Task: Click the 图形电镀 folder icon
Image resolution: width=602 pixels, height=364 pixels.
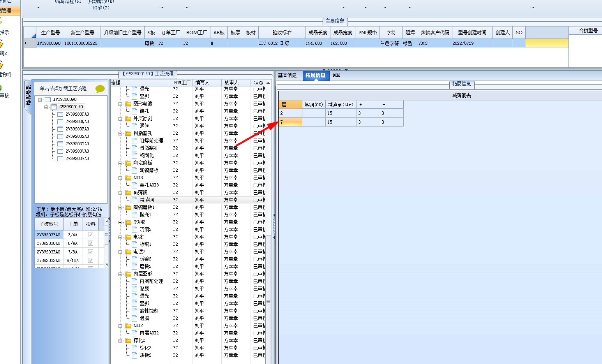Action: (x=128, y=104)
